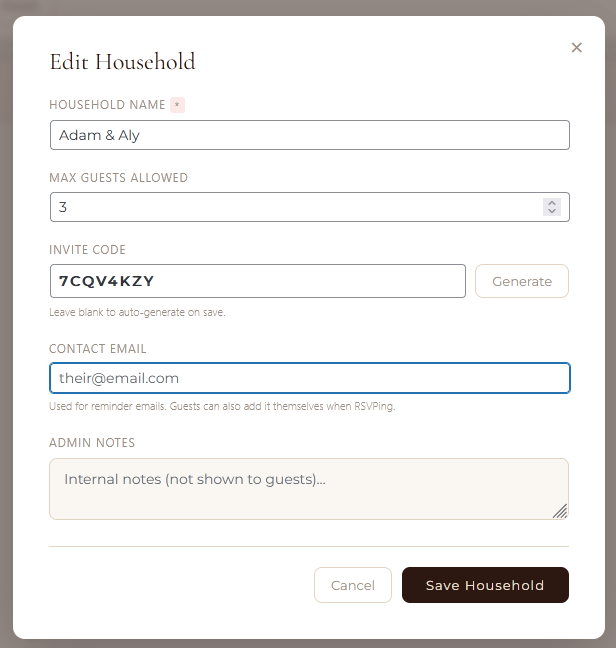Click the Household Name label

click(107, 105)
